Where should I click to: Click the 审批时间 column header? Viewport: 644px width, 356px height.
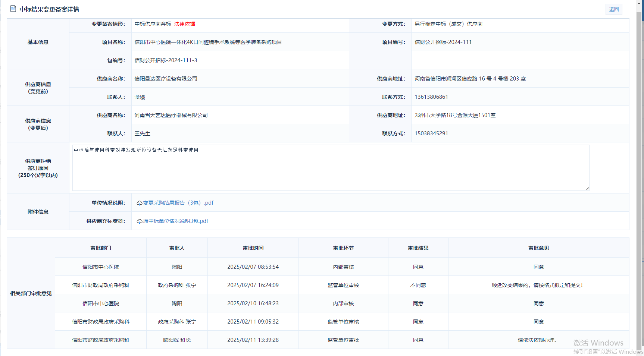pyautogui.click(x=253, y=248)
